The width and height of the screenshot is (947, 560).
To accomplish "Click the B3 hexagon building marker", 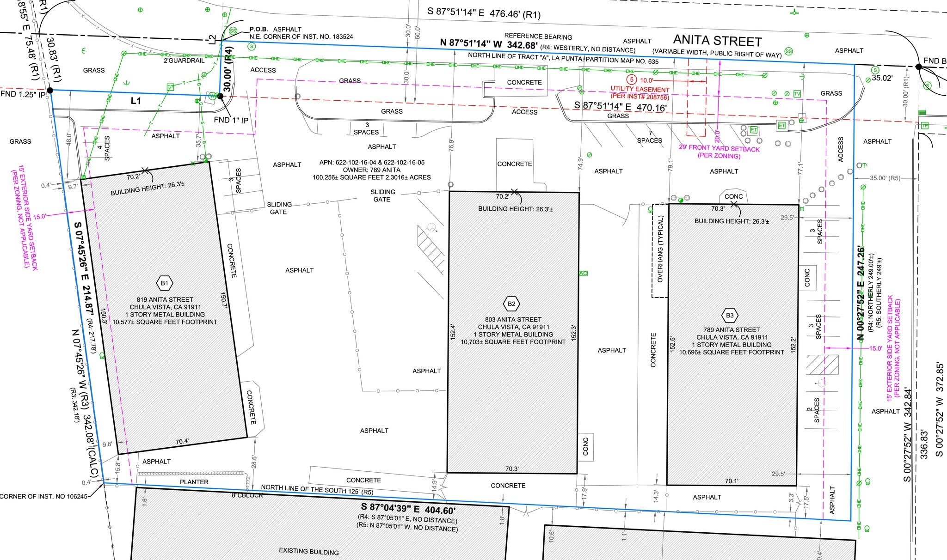I will pos(730,316).
